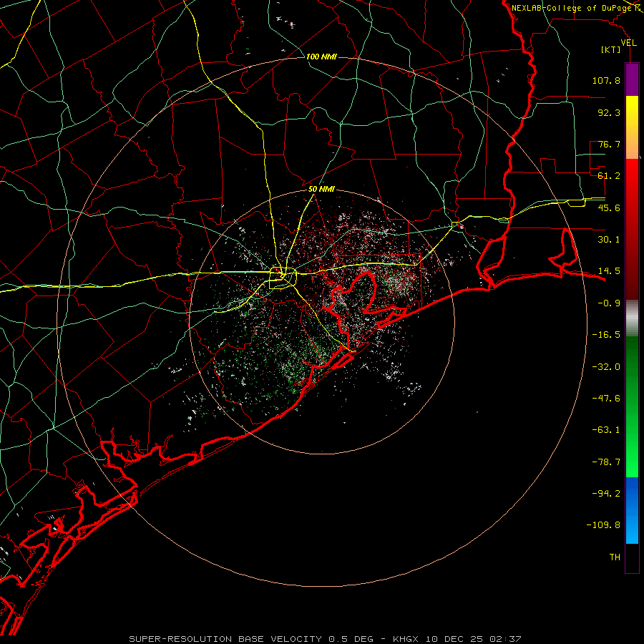Select the -0.9 velocity scale value
The image size is (644, 644).
(609, 303)
